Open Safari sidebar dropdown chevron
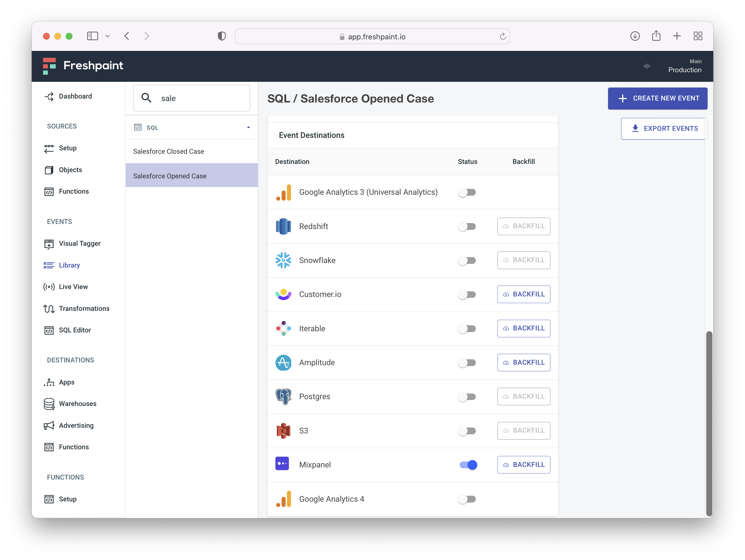 (108, 36)
